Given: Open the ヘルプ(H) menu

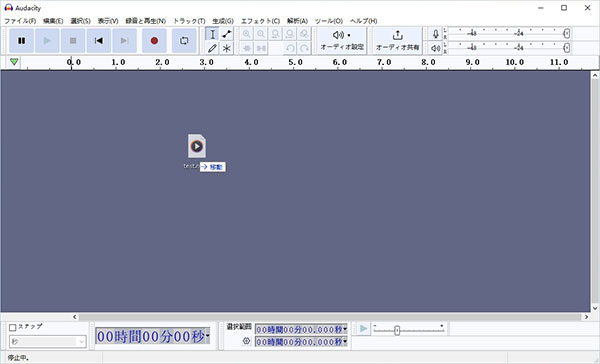Looking at the screenshot, I should (364, 21).
